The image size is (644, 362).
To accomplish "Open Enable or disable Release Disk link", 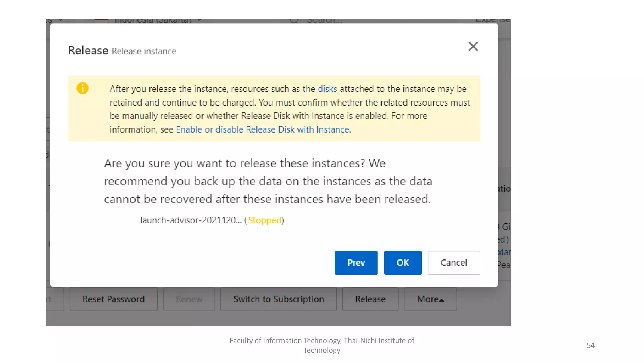I will pyautogui.click(x=262, y=129).
